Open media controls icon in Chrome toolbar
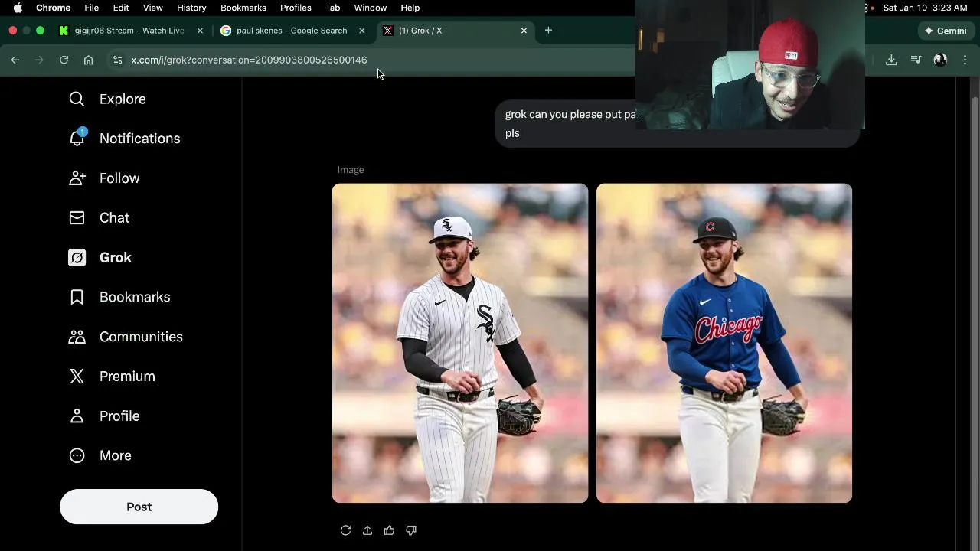The width and height of the screenshot is (980, 551). tap(916, 60)
